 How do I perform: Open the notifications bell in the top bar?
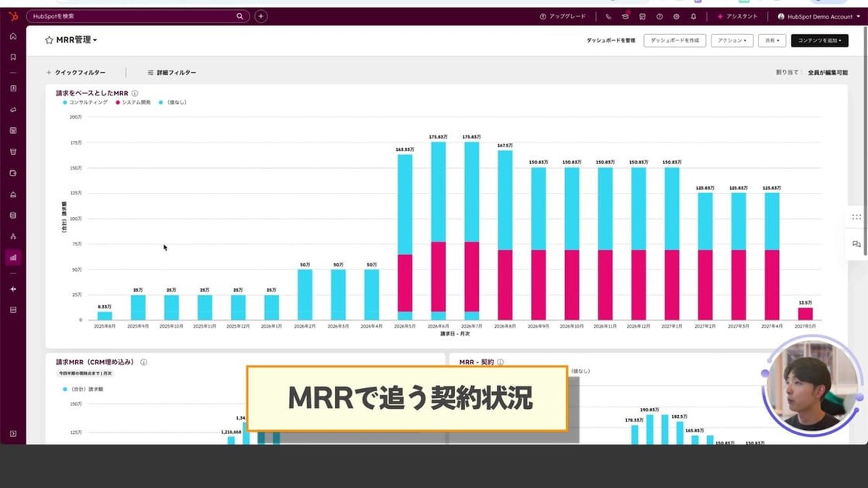pyautogui.click(x=692, y=16)
